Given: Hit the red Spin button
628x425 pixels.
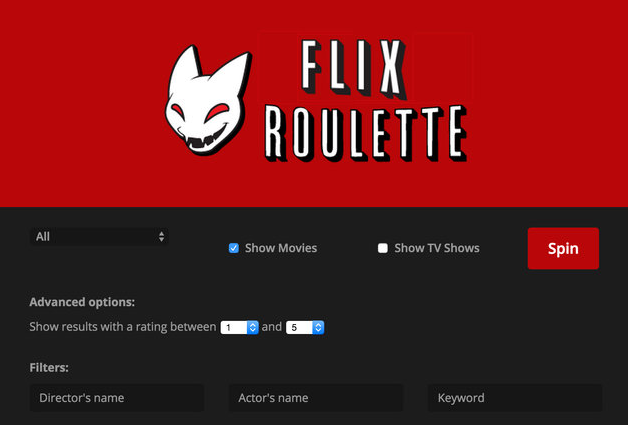Looking at the screenshot, I should [563, 248].
